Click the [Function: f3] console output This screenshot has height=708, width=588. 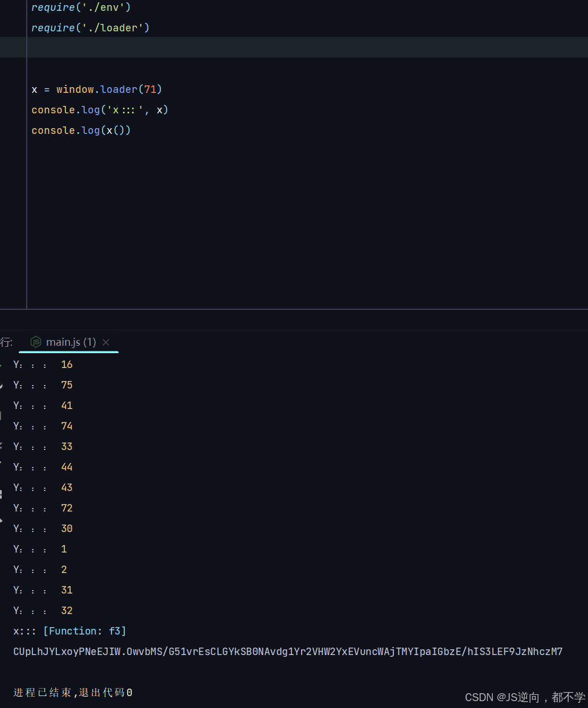point(84,631)
